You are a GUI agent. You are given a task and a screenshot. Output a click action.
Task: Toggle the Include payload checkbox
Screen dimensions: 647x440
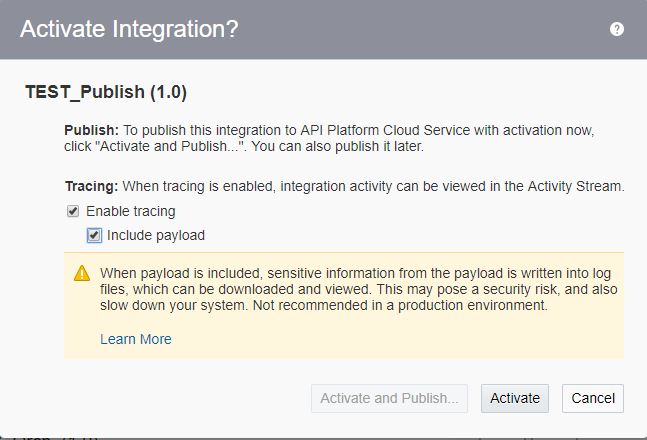[x=94, y=235]
